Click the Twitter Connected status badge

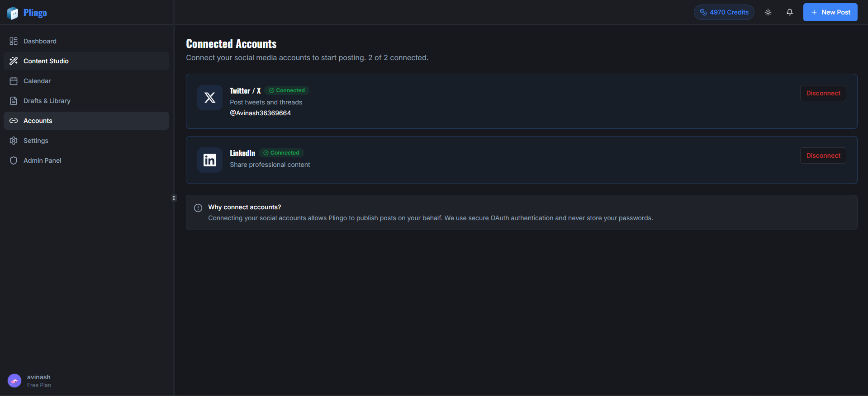[x=287, y=90]
